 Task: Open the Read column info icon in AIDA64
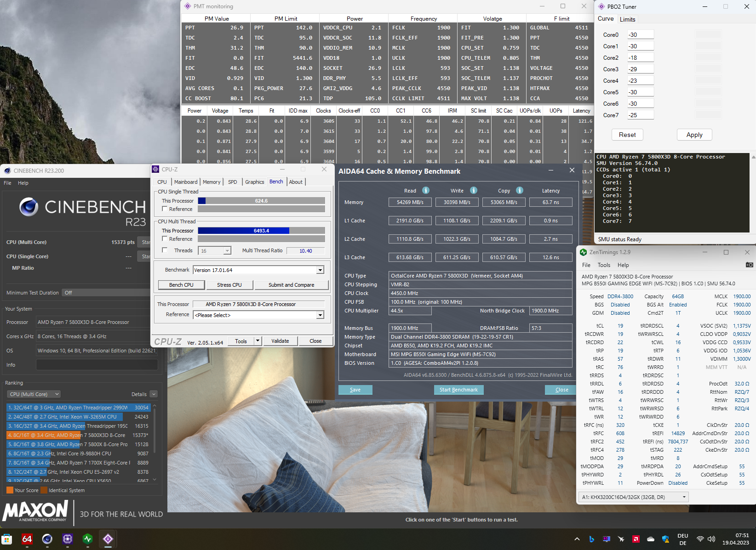426,190
